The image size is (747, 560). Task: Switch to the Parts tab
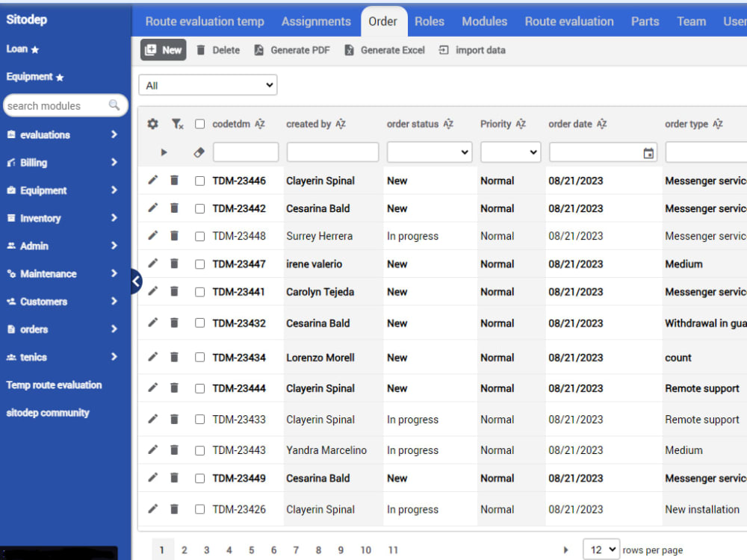pyautogui.click(x=645, y=22)
